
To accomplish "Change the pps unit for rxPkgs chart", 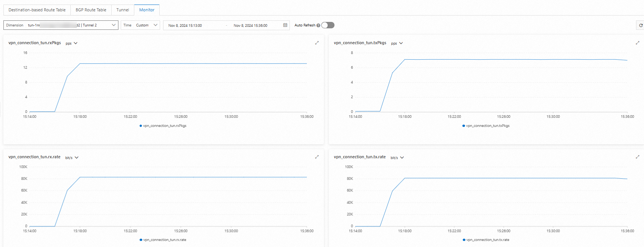I will 71,43.
